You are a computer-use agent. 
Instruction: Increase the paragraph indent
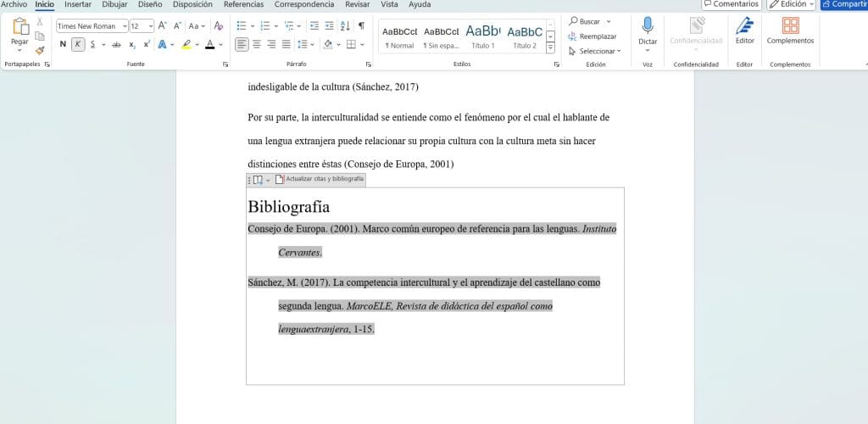click(330, 25)
